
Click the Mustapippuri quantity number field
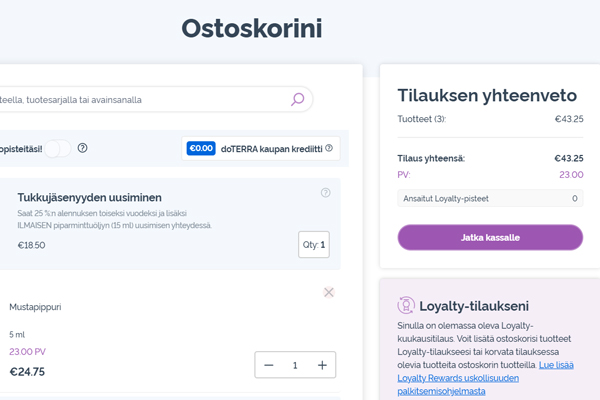pos(295,366)
